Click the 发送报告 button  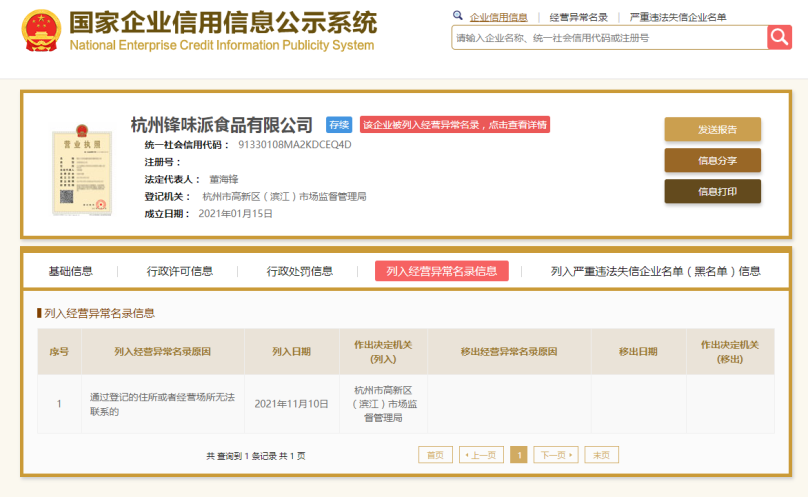coord(713,129)
